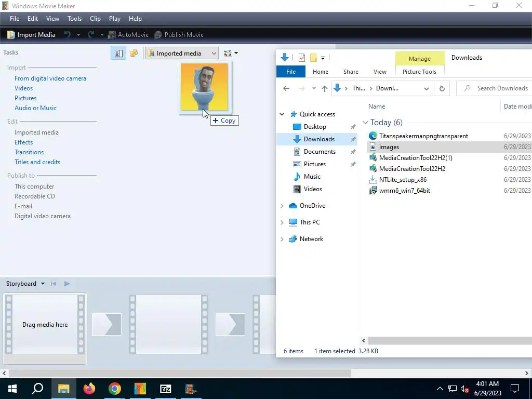Viewport: 532px width, 399px height.
Task: Open the Tools menu
Action: point(74,19)
